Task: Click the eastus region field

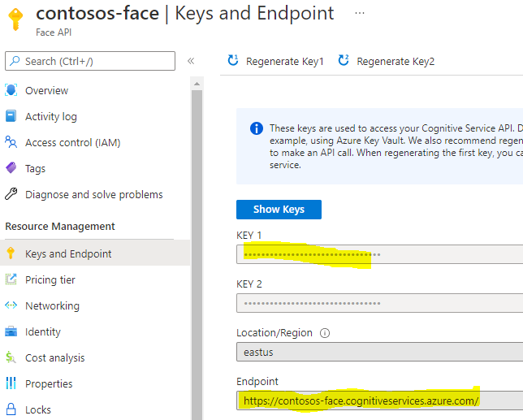Action: tap(379, 352)
